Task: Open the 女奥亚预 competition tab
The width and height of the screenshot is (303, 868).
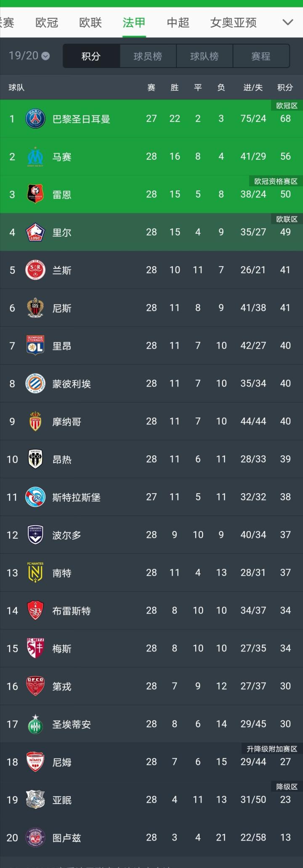Action: click(x=234, y=22)
